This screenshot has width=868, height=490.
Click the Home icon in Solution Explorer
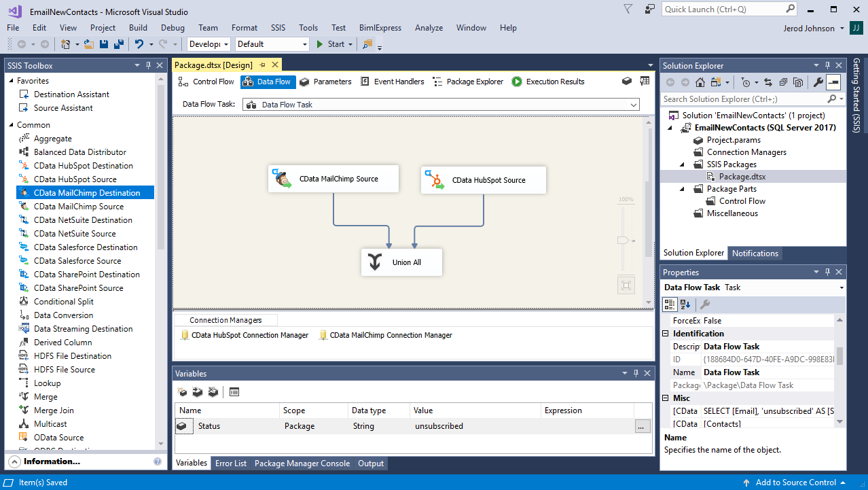pyautogui.click(x=700, y=82)
